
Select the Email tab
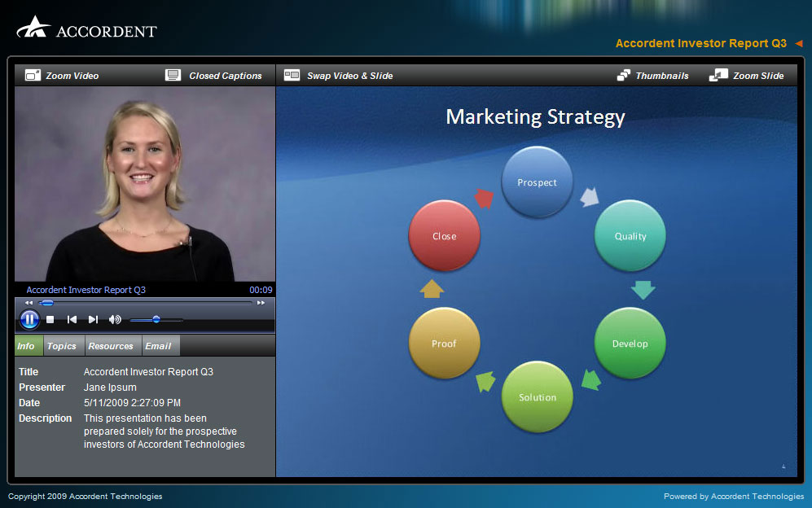160,345
